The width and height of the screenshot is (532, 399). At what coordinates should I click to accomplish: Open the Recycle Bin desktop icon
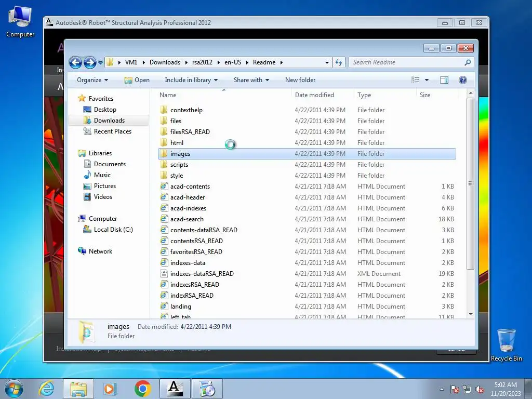click(506, 345)
